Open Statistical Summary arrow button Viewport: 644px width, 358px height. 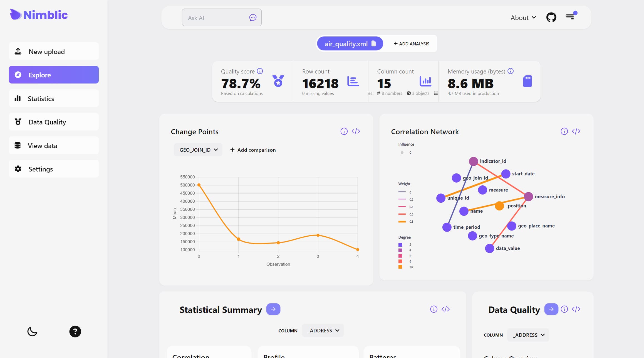(x=273, y=309)
